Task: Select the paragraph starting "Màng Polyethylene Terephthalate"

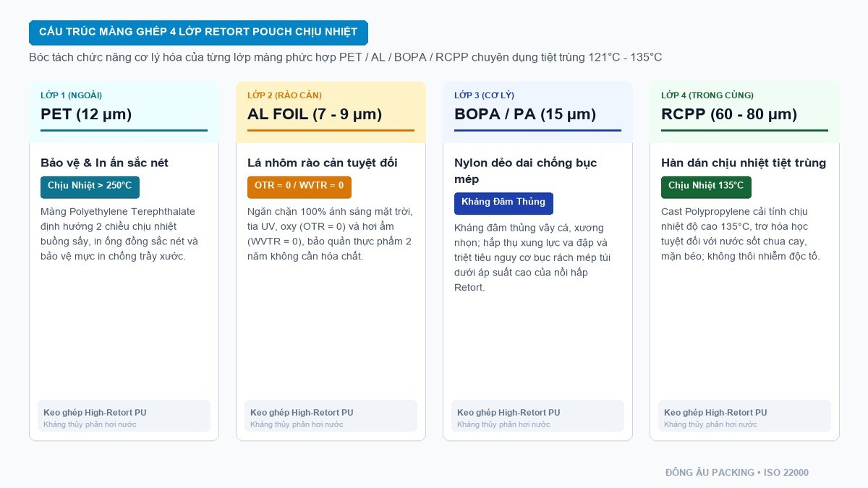Action: click(x=119, y=234)
